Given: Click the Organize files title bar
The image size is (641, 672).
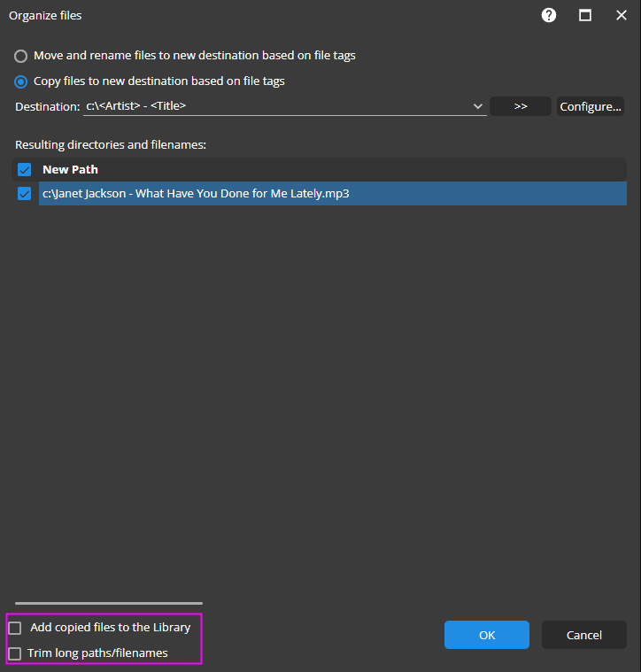Looking at the screenshot, I should click(266, 15).
